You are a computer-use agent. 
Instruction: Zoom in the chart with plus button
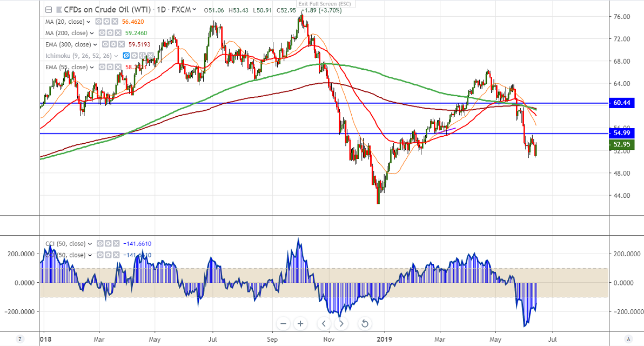point(300,324)
